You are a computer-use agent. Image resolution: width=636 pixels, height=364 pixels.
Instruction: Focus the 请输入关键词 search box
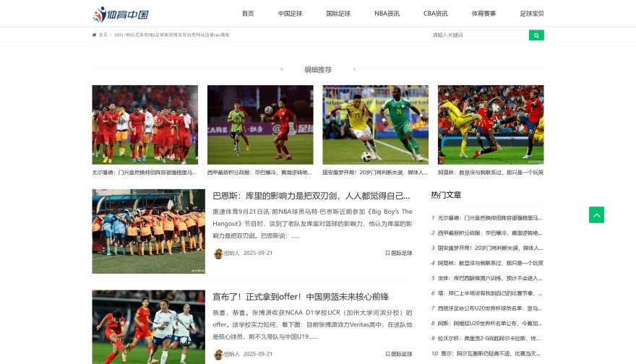pyautogui.click(x=479, y=35)
